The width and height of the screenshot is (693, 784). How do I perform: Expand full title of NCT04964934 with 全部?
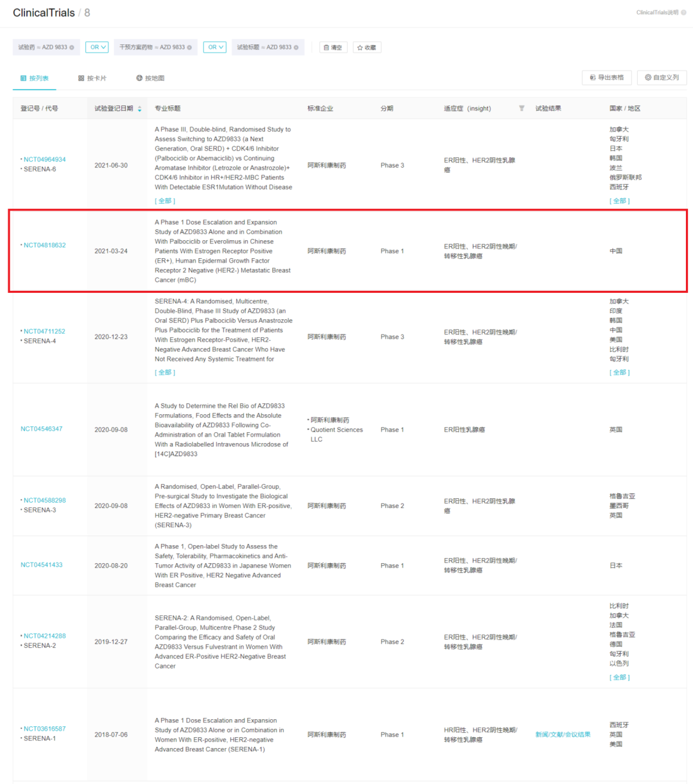tap(165, 201)
